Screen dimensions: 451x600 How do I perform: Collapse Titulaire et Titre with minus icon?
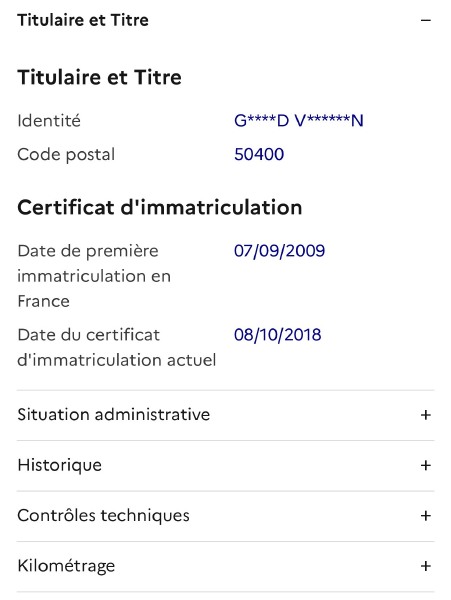[x=426, y=20]
